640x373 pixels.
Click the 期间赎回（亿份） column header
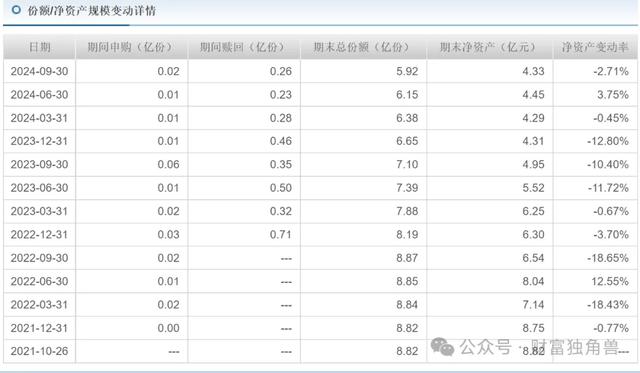[x=244, y=47]
